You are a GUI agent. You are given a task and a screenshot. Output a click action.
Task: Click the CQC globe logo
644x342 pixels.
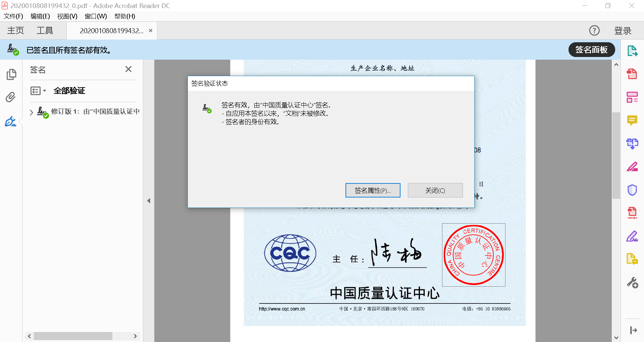290,253
